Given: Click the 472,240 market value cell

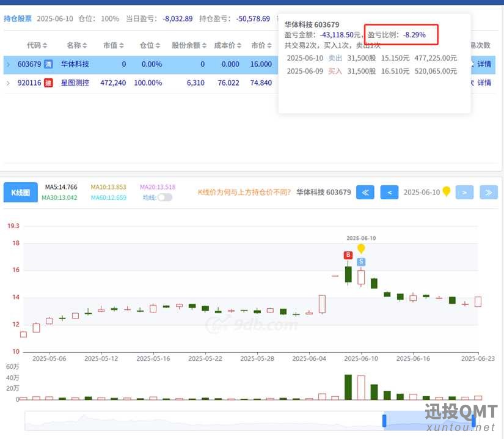Looking at the screenshot, I should pyautogui.click(x=113, y=83).
